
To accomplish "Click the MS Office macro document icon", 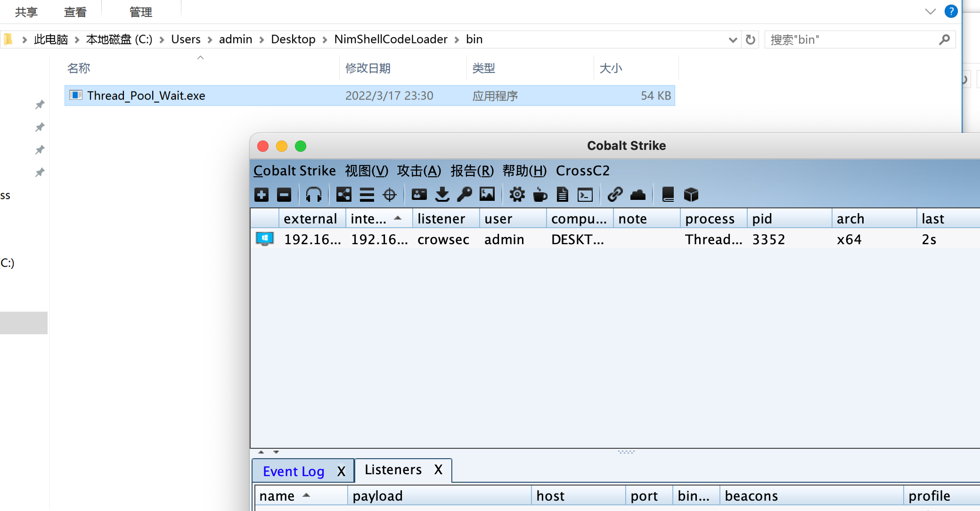I will [x=563, y=195].
